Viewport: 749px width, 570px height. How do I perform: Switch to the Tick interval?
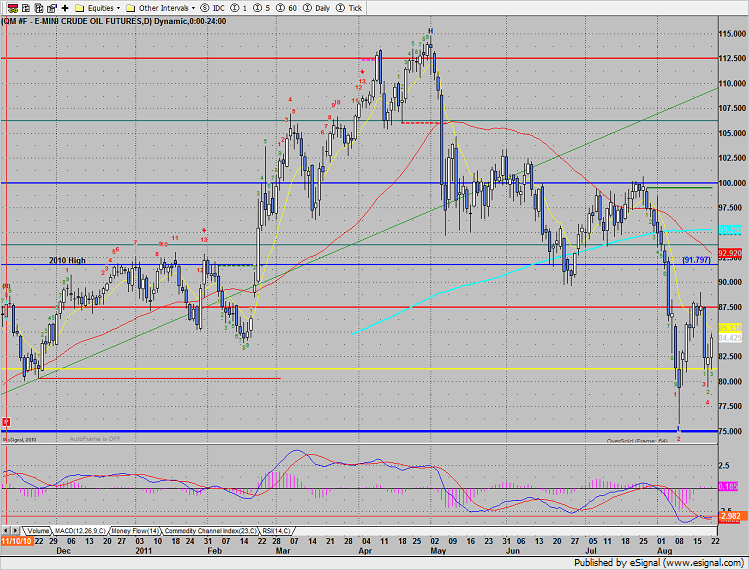pos(349,8)
